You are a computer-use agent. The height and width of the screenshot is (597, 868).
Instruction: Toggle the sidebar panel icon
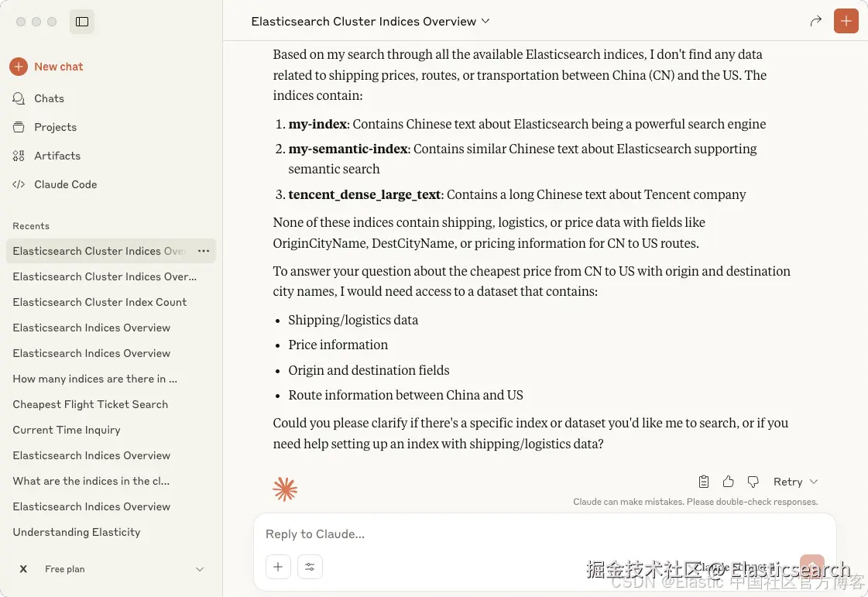(82, 22)
